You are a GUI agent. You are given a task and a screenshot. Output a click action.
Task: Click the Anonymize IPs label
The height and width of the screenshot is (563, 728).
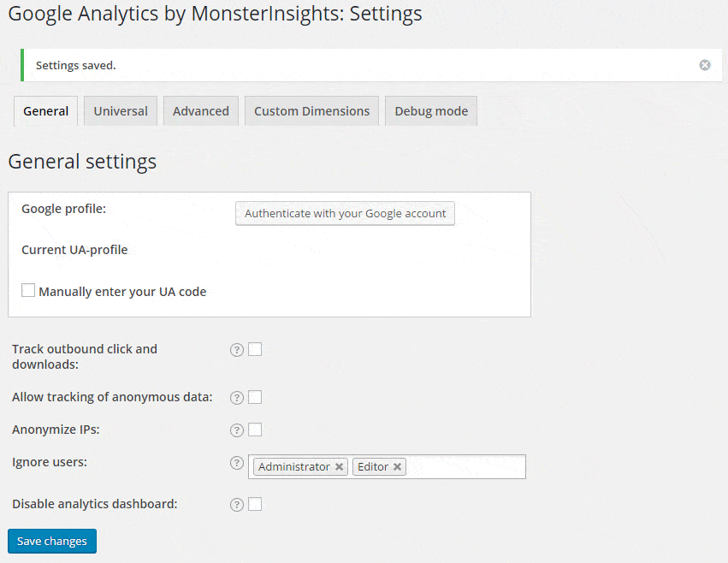pyautogui.click(x=56, y=430)
